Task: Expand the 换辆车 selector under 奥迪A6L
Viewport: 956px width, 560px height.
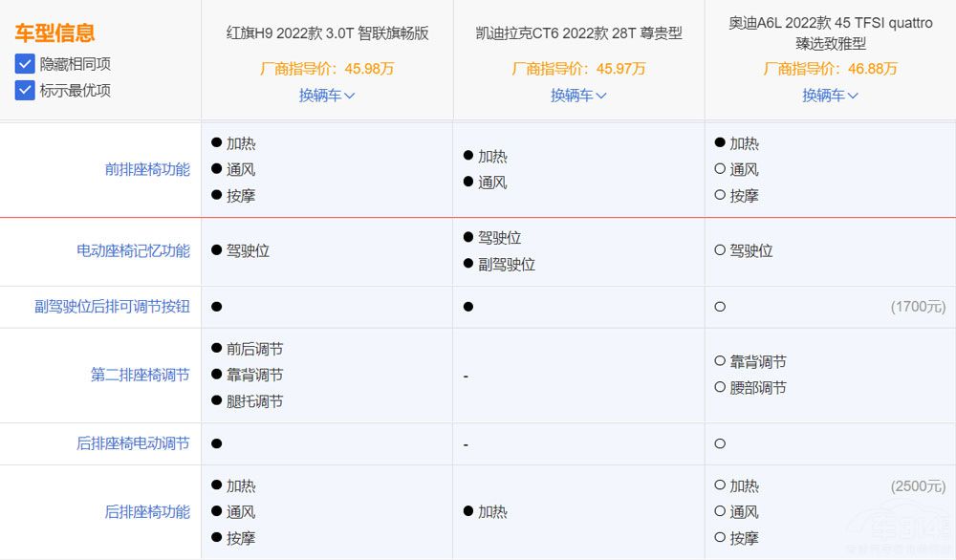Action: coord(830,96)
